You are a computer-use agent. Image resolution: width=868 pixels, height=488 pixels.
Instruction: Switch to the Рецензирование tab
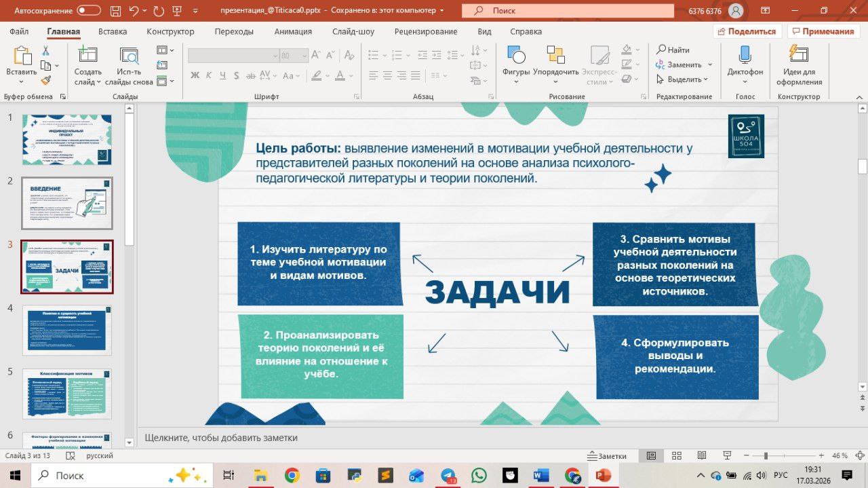click(x=426, y=32)
